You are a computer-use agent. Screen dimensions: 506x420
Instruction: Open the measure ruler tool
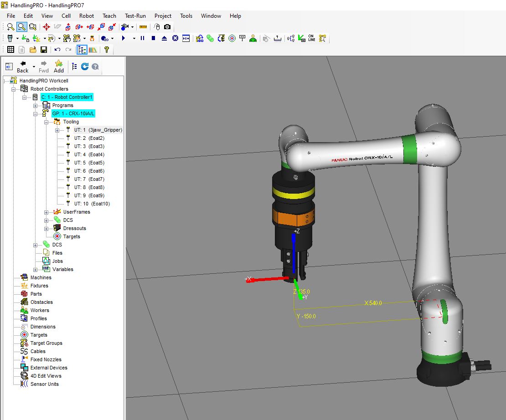point(143,27)
